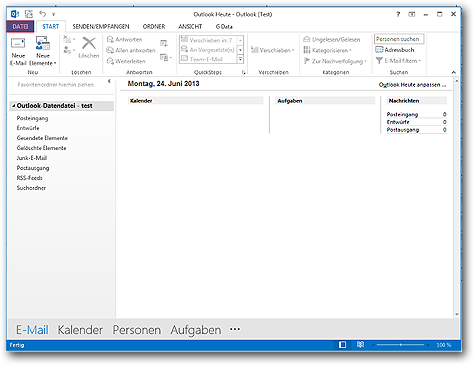Screen dimensions: 474x365
Task: Switch to E-Mail navigation
Action: tap(32, 330)
